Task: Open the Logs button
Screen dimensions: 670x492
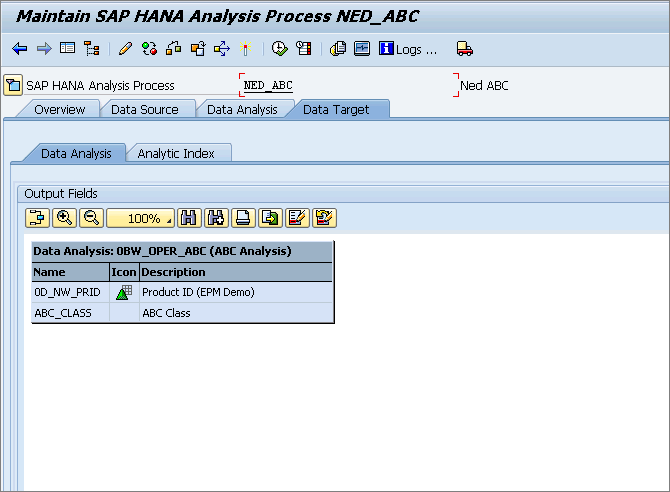Action: click(408, 49)
